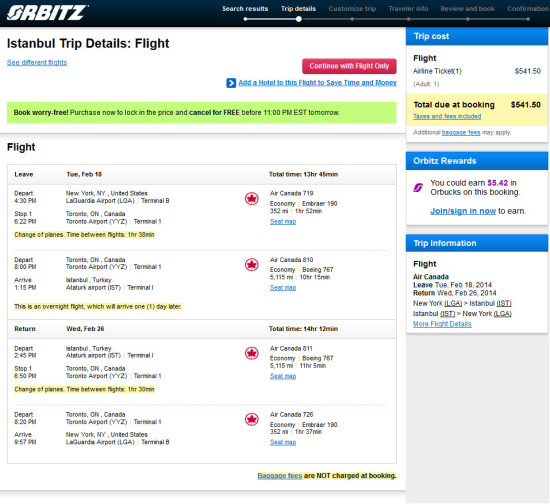Image resolution: width=550 pixels, height=504 pixels.
Task: Open Seat map for Air Canada 719
Action: point(283,222)
